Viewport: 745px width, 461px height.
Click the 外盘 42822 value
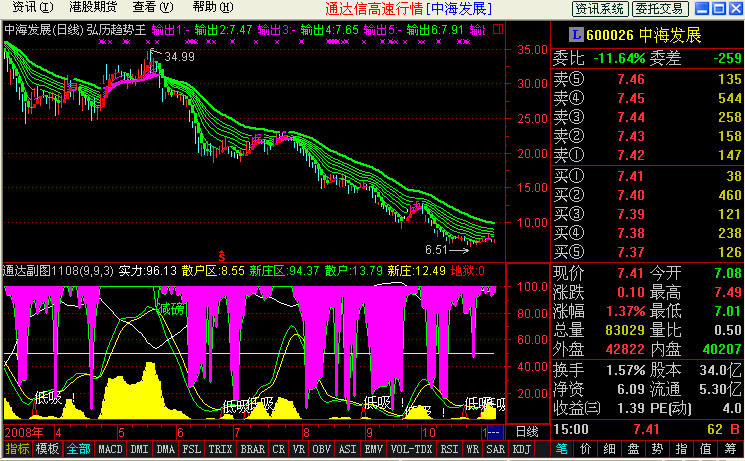(x=625, y=349)
